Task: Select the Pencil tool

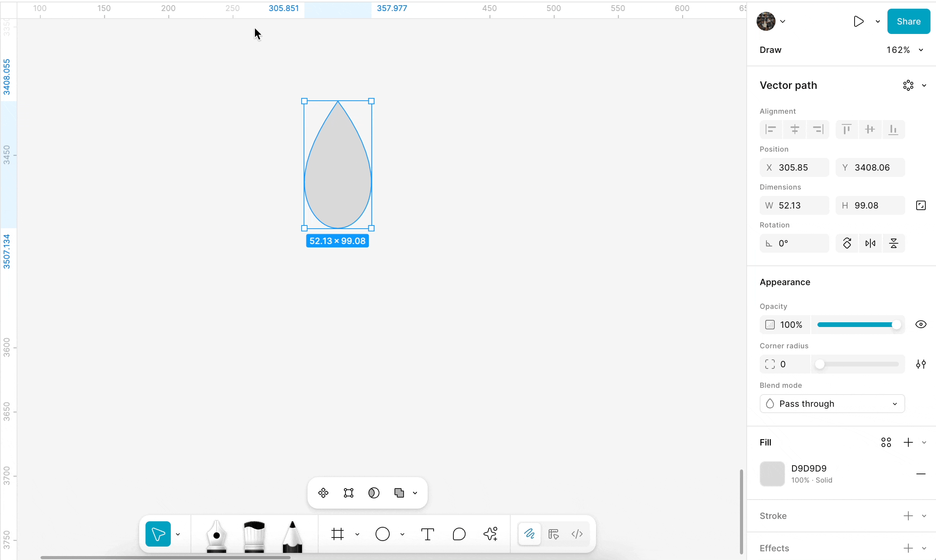Action: click(292, 536)
